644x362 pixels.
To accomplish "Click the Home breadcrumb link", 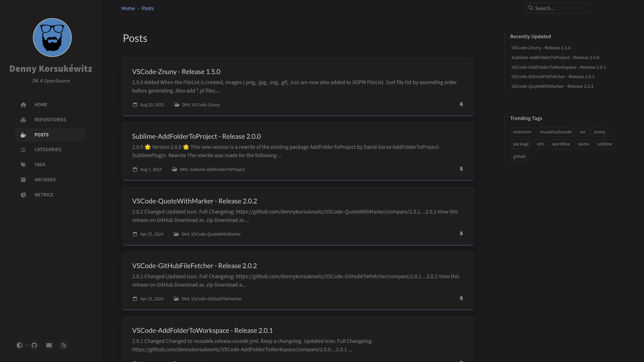I will pyautogui.click(x=128, y=8).
